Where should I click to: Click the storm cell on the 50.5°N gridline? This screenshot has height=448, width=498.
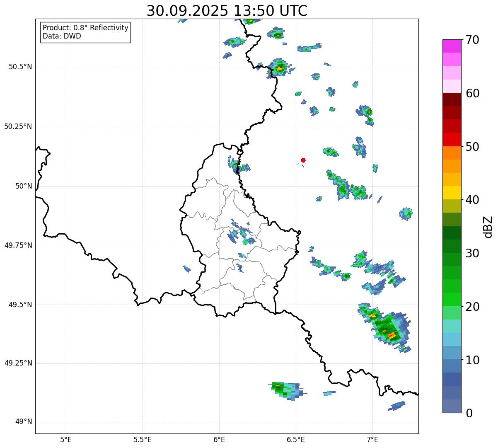coord(280,68)
